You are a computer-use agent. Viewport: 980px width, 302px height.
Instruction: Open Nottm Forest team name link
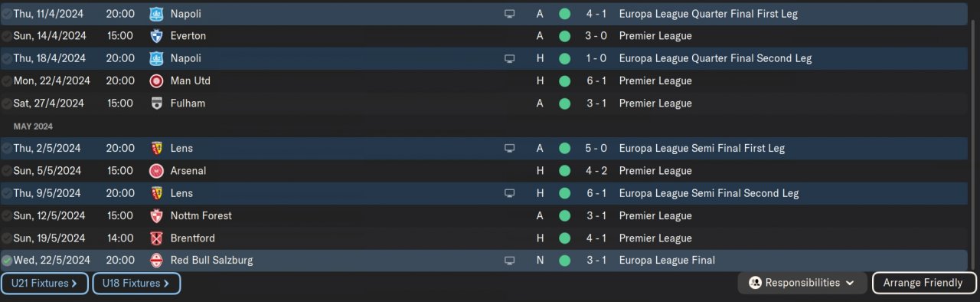point(201,216)
